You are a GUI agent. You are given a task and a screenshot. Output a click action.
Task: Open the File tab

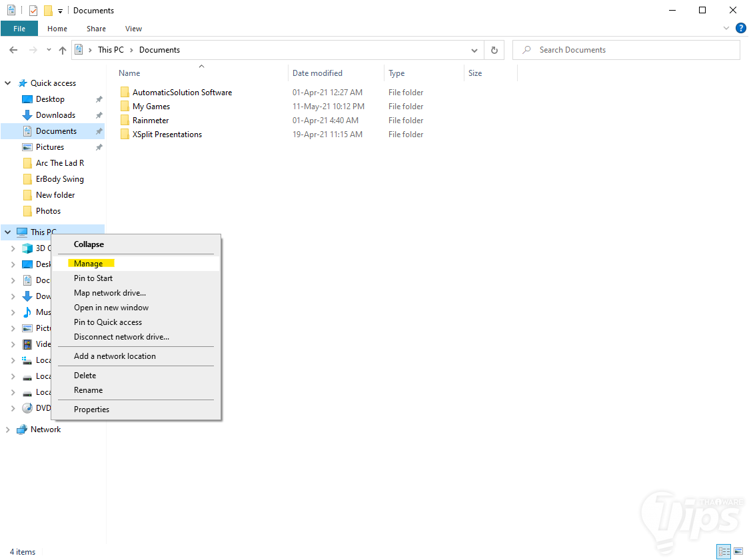pos(19,29)
